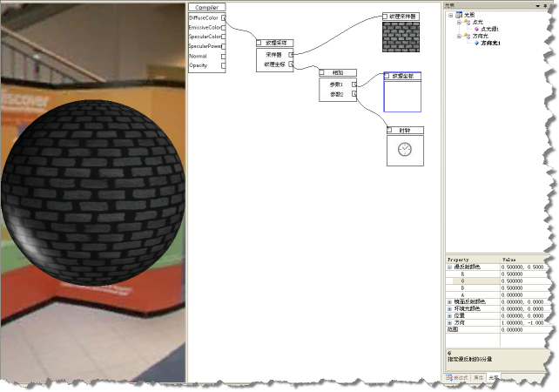Collapse the 光照 root tree node
The height and width of the screenshot is (392, 559).
pos(451,16)
